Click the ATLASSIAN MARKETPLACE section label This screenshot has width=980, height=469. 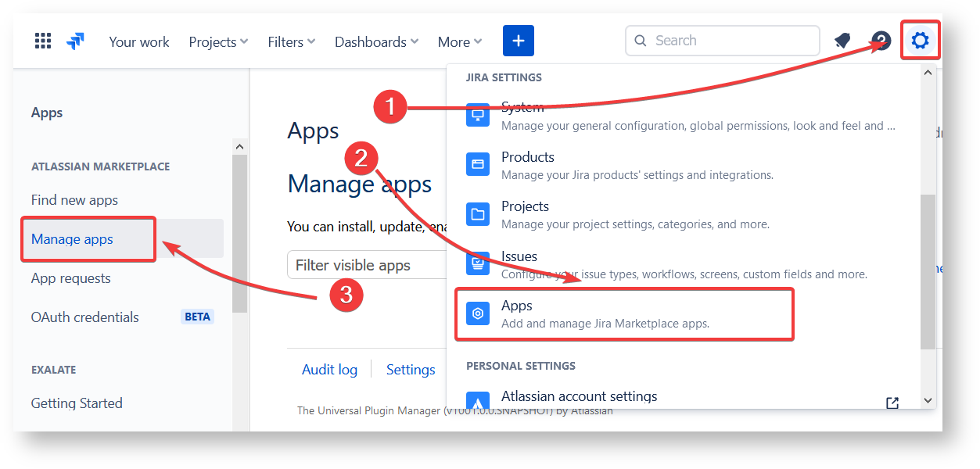click(100, 166)
